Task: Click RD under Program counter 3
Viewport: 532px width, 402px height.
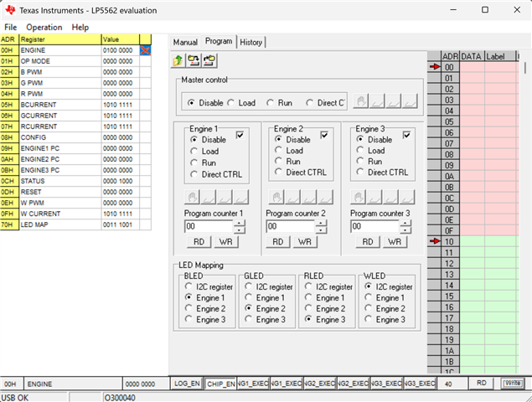Action: 368,242
